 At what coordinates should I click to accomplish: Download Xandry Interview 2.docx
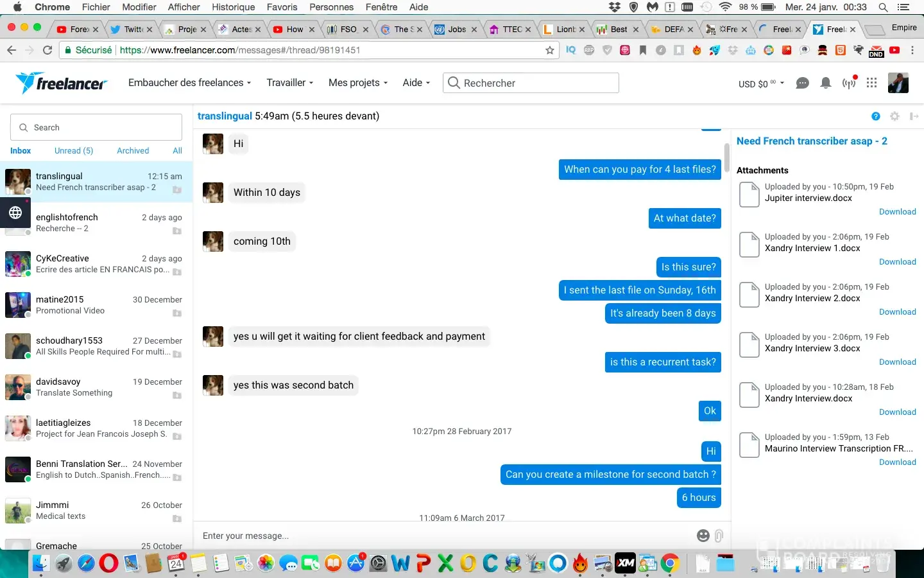(x=898, y=312)
